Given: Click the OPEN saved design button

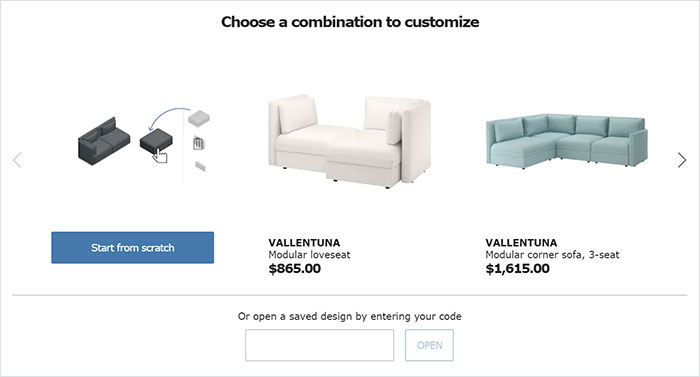Looking at the screenshot, I should click(x=429, y=345).
